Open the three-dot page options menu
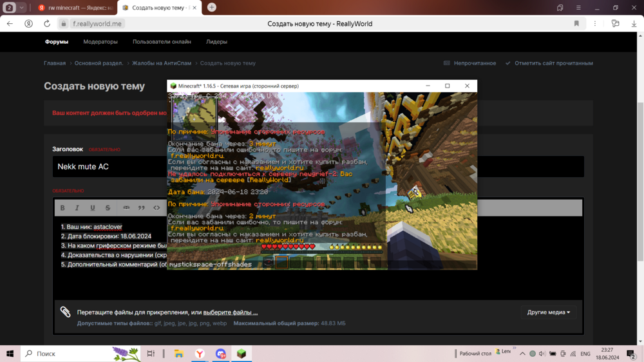 point(594,24)
